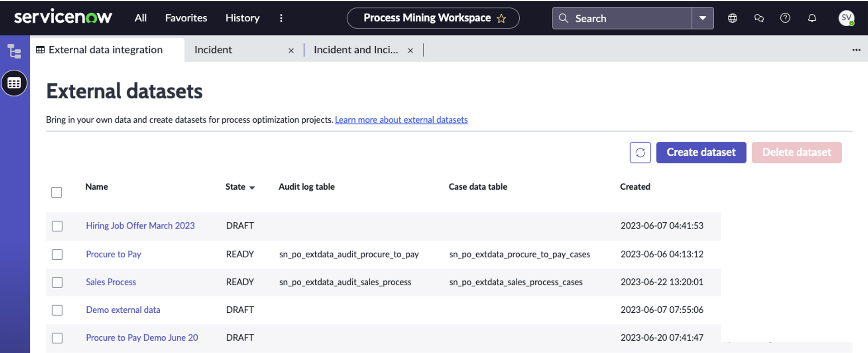The width and height of the screenshot is (868, 353).
Task: Click the Create dataset button
Action: point(701,153)
